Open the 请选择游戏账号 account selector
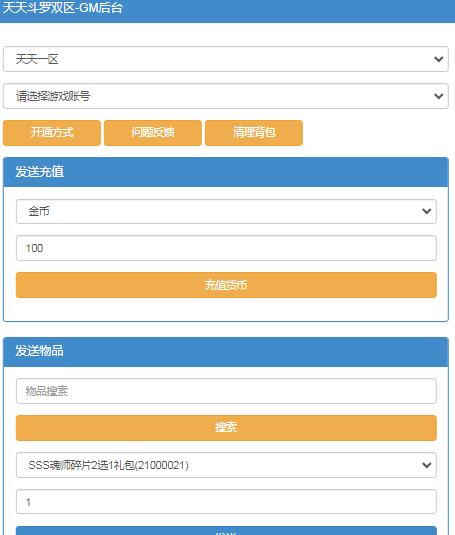The width and height of the screenshot is (455, 535). [225, 96]
